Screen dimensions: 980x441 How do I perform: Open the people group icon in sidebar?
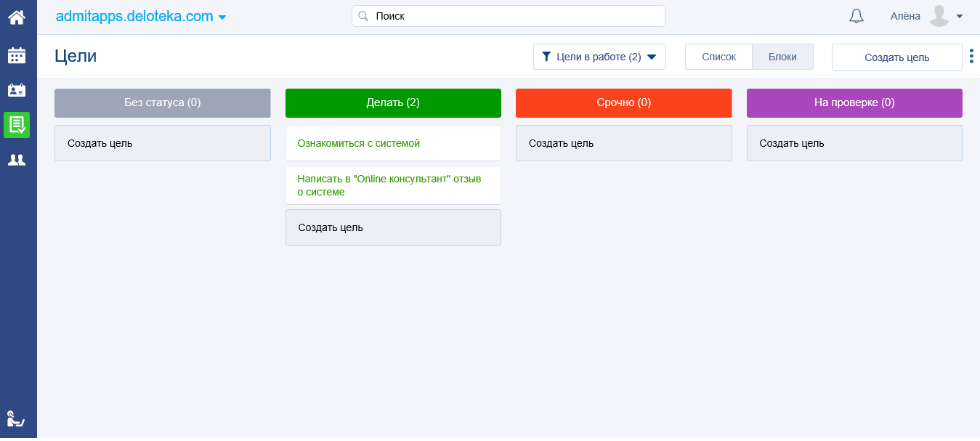17,160
